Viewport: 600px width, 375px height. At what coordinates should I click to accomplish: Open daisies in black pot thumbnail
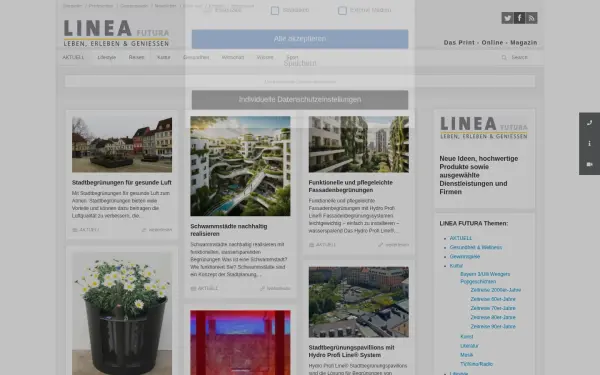(122, 313)
